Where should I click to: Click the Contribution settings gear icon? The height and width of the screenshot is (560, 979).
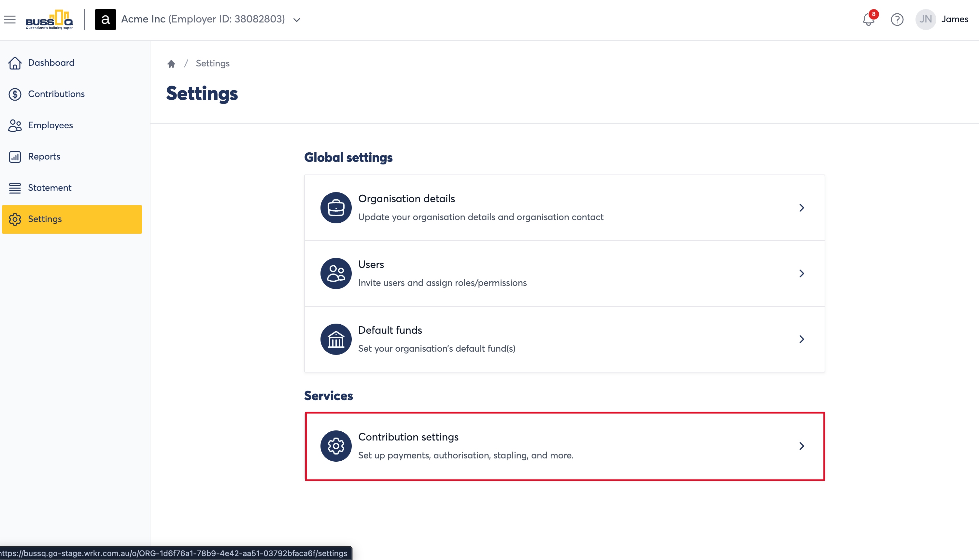(336, 446)
